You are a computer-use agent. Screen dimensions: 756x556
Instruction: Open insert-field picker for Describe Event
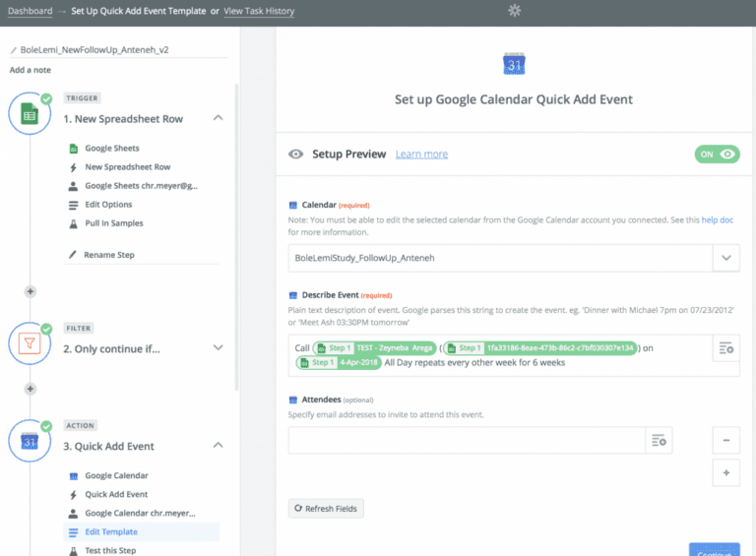point(725,348)
